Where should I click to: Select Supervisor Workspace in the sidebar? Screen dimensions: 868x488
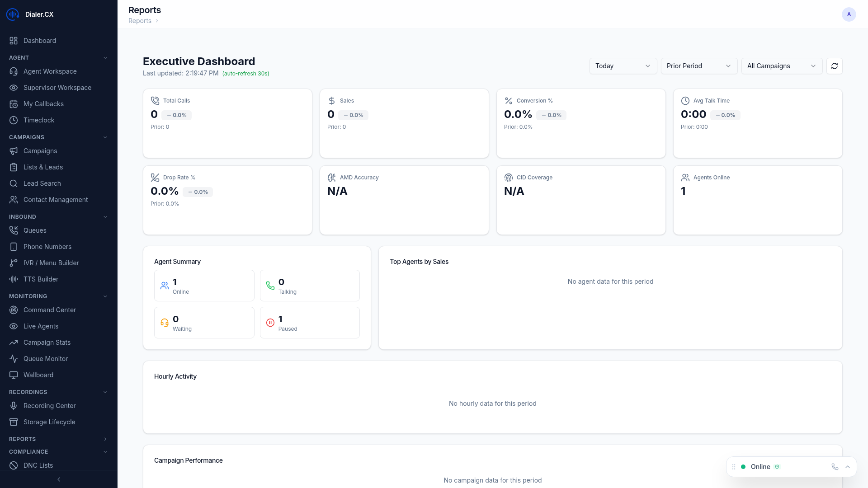pos(57,87)
